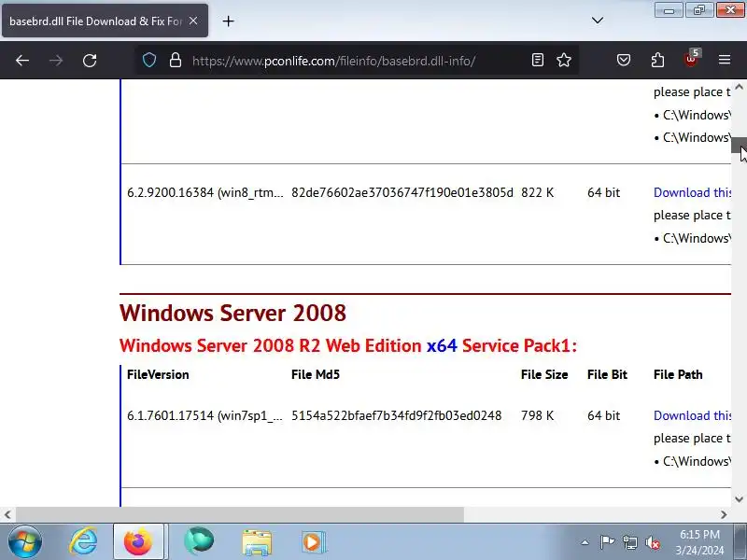Open the uBlock Origin extension icon
This screenshot has width=747, height=560.
[x=692, y=59]
